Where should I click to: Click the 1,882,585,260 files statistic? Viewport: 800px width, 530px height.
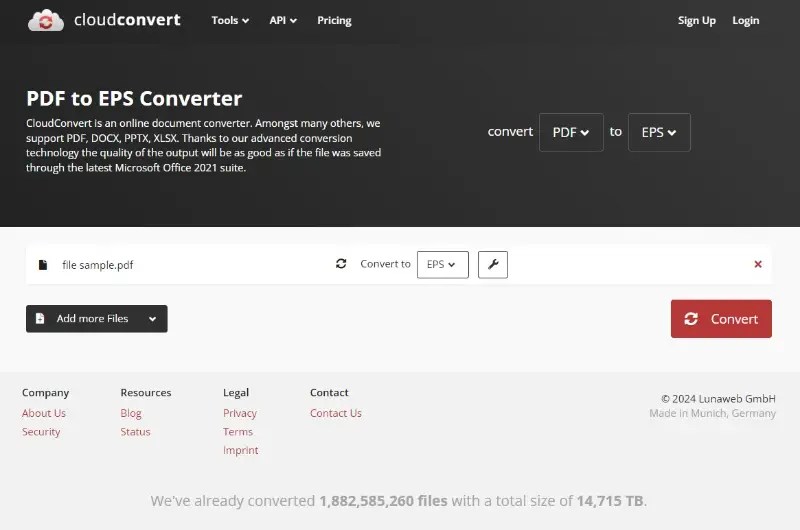tap(383, 501)
